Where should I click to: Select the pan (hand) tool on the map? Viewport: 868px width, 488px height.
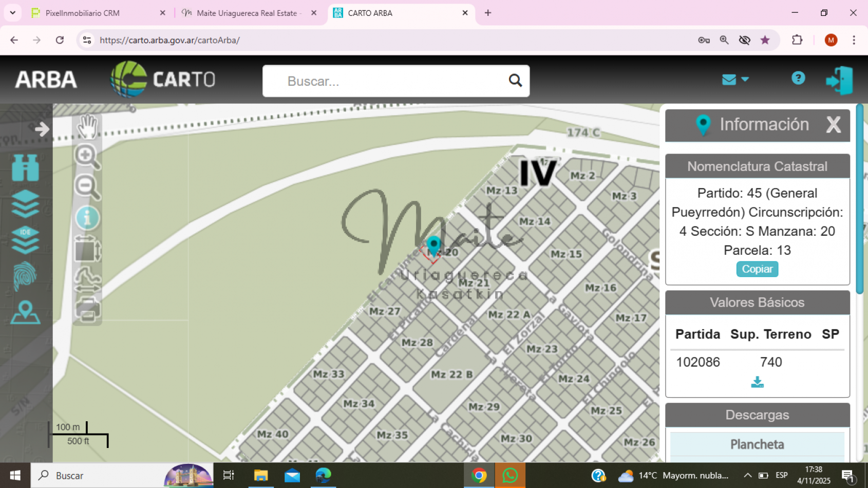pos(87,125)
